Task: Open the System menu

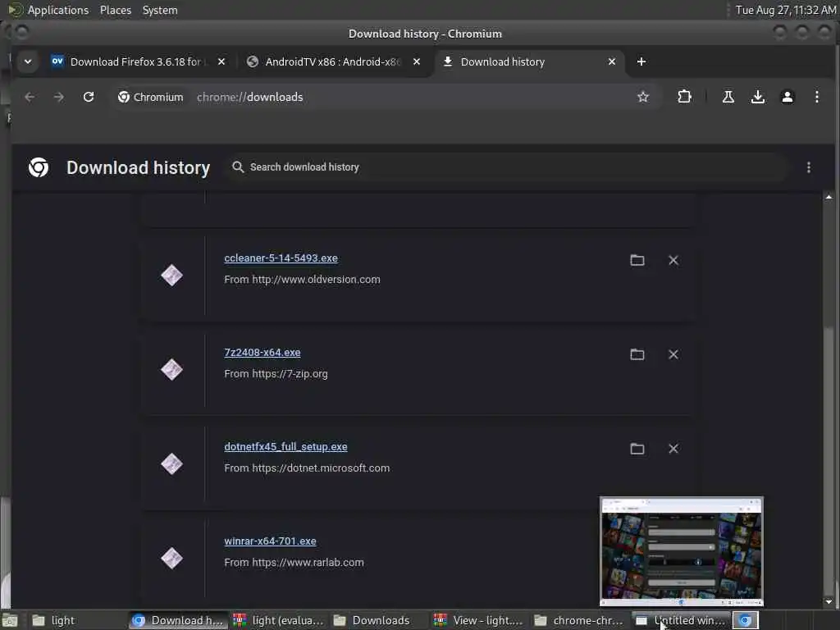Action: (x=160, y=10)
